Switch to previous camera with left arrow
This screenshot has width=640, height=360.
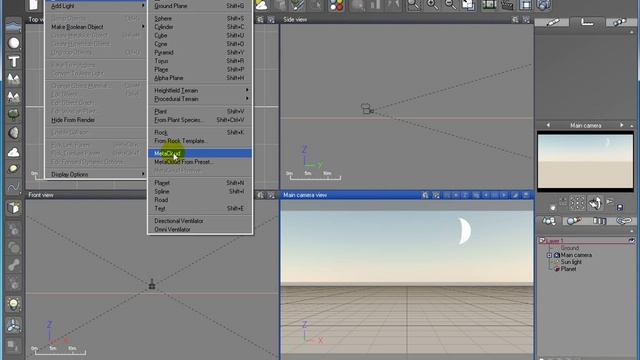548,125
